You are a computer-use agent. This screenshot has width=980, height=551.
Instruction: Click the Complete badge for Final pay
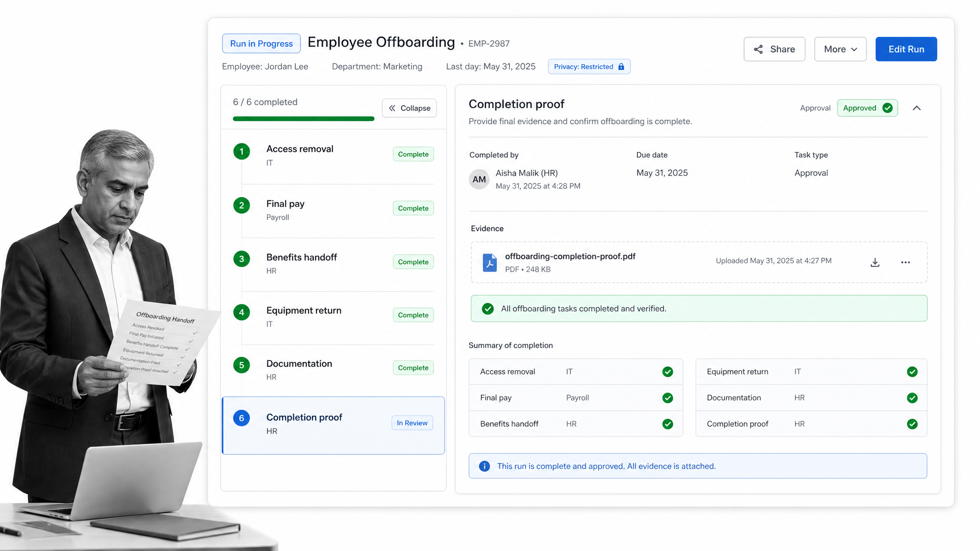(413, 209)
